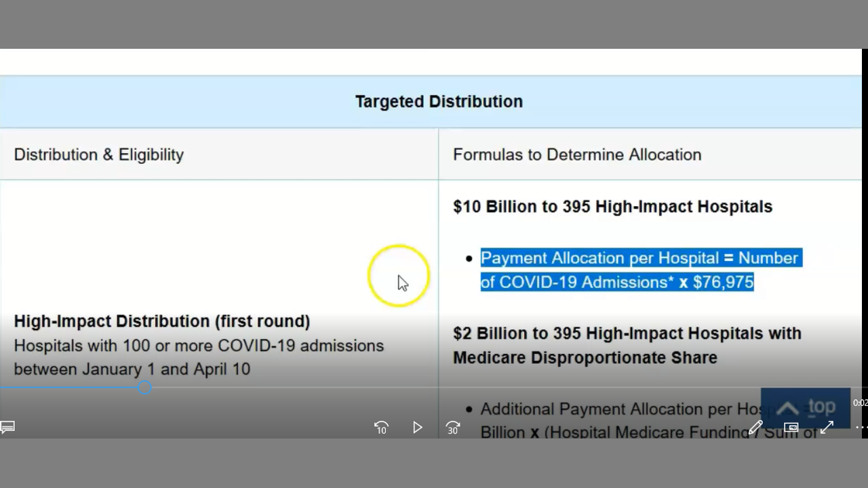The height and width of the screenshot is (488, 868).
Task: Click the pencil edit icon
Action: (x=755, y=427)
